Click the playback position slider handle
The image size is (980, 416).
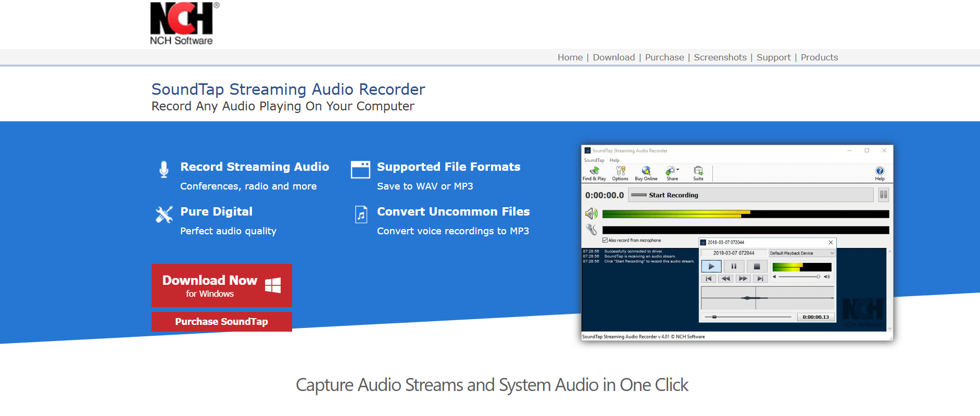click(714, 317)
